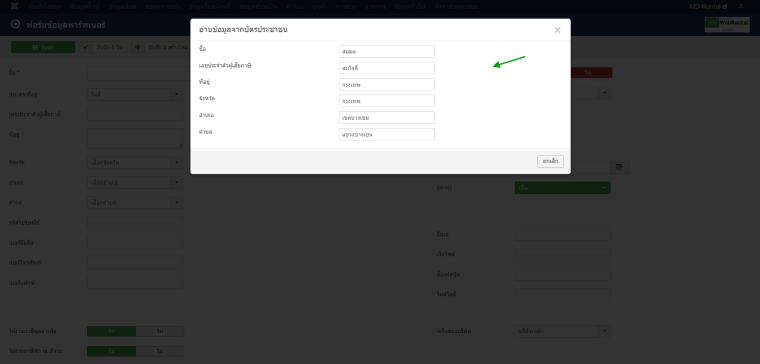Open the MD Rental site link
This screenshot has width=760, height=364.
tap(708, 6)
